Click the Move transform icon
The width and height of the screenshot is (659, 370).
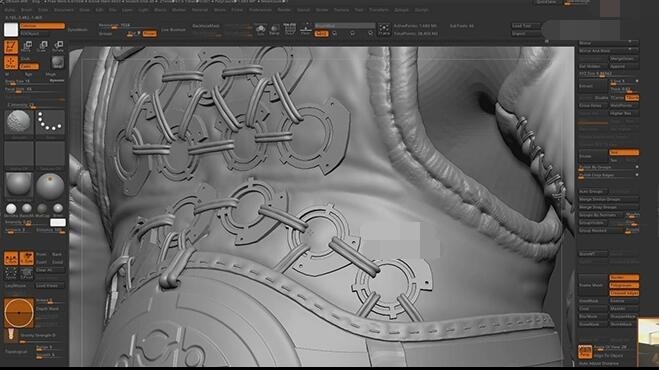[28, 46]
